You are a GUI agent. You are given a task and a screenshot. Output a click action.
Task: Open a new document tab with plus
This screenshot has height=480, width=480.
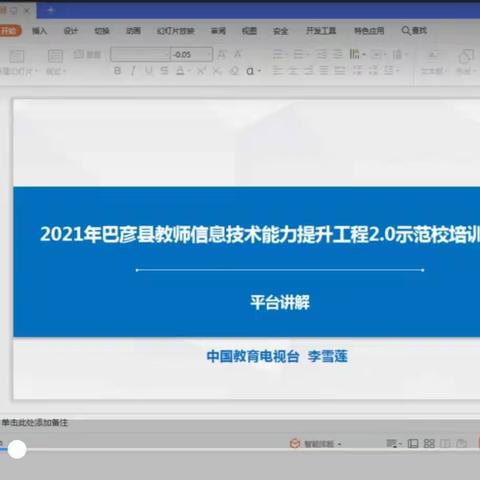pos(51,11)
